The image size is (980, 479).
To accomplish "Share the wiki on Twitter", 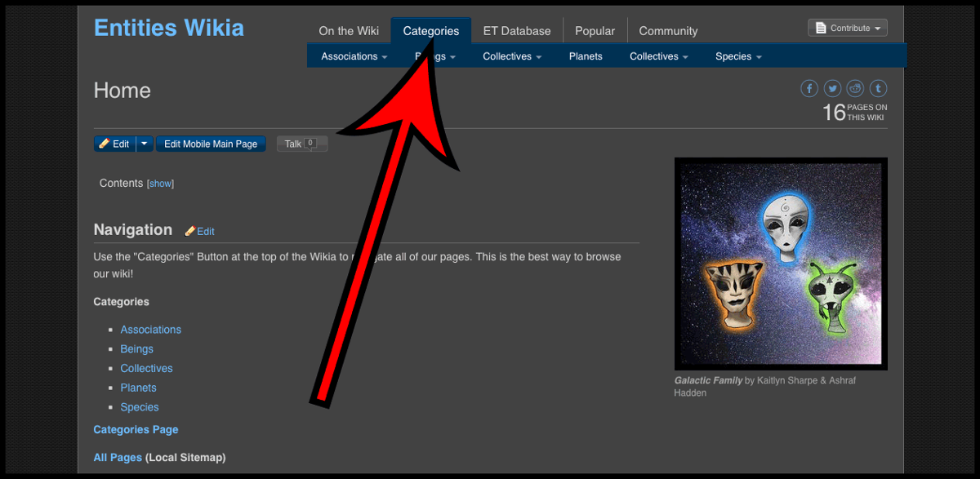I will tap(831, 88).
